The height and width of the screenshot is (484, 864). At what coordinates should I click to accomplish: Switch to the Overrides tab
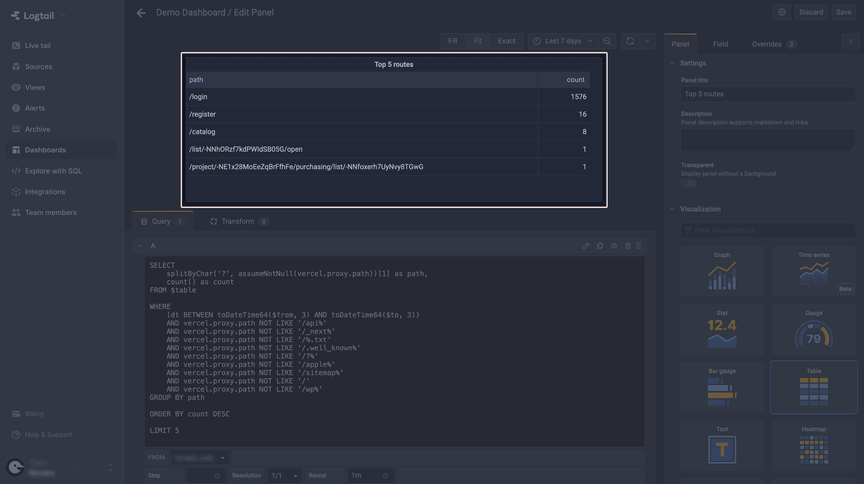click(x=774, y=44)
